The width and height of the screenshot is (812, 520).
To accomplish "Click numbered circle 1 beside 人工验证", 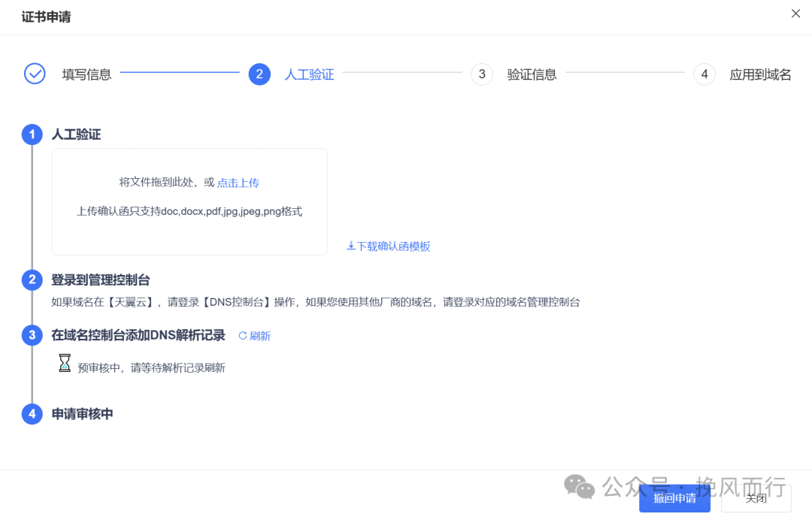I will click(32, 135).
